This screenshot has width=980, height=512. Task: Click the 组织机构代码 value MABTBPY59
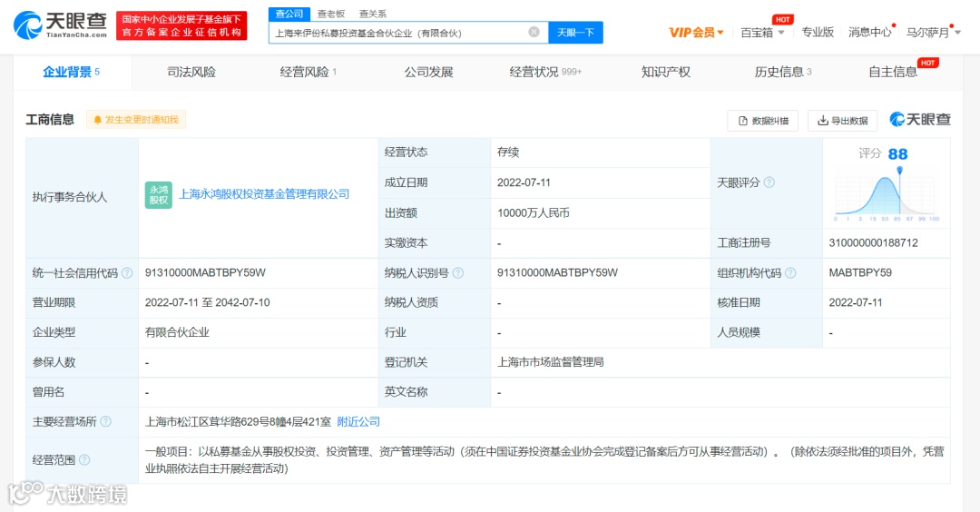(x=860, y=272)
